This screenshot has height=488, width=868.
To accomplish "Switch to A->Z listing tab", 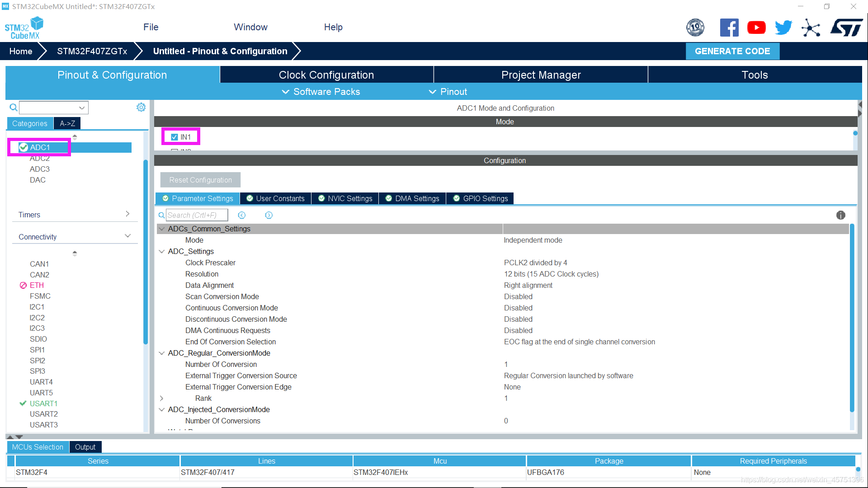I will [67, 123].
